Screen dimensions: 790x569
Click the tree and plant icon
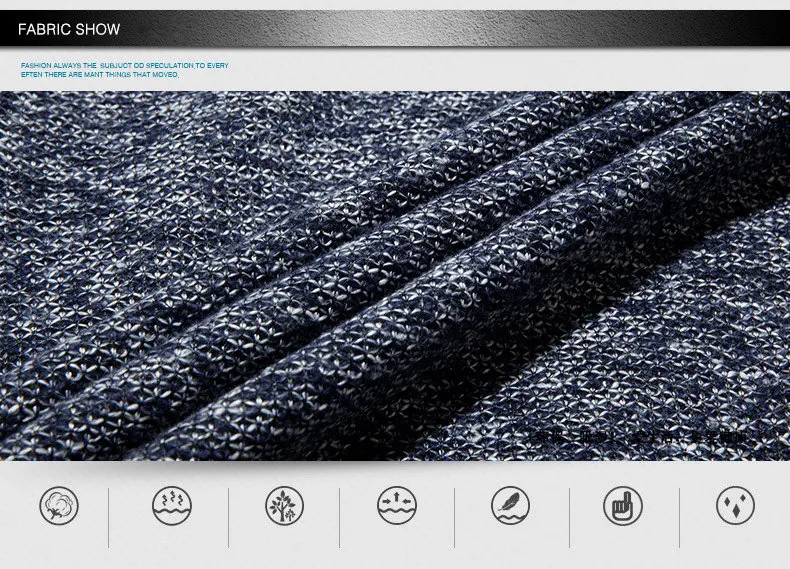point(284,505)
